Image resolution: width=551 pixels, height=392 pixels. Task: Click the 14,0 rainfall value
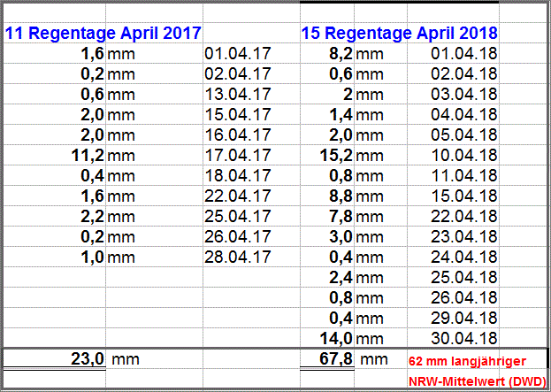[336, 339]
